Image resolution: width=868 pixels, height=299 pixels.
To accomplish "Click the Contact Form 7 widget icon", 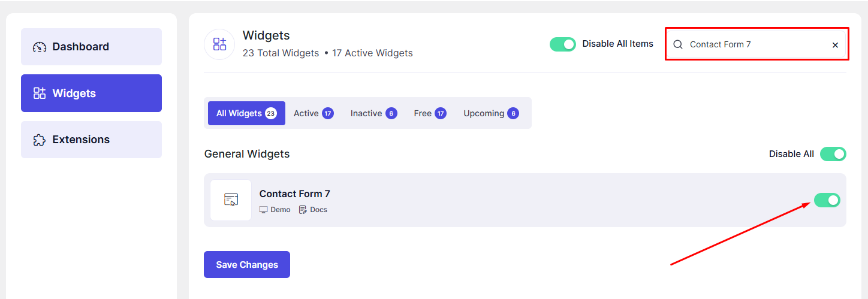I will 231,200.
